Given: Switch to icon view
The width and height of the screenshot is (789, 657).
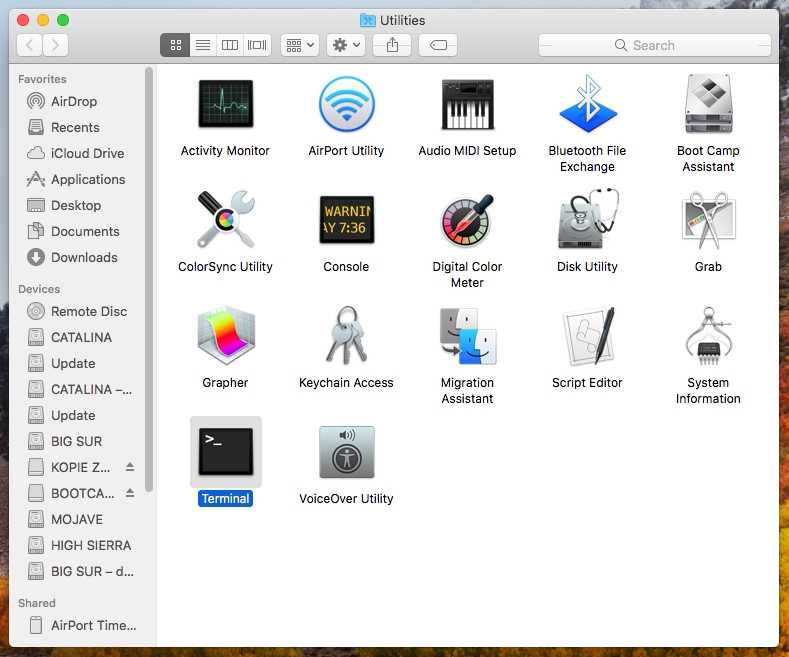Looking at the screenshot, I should (175, 45).
